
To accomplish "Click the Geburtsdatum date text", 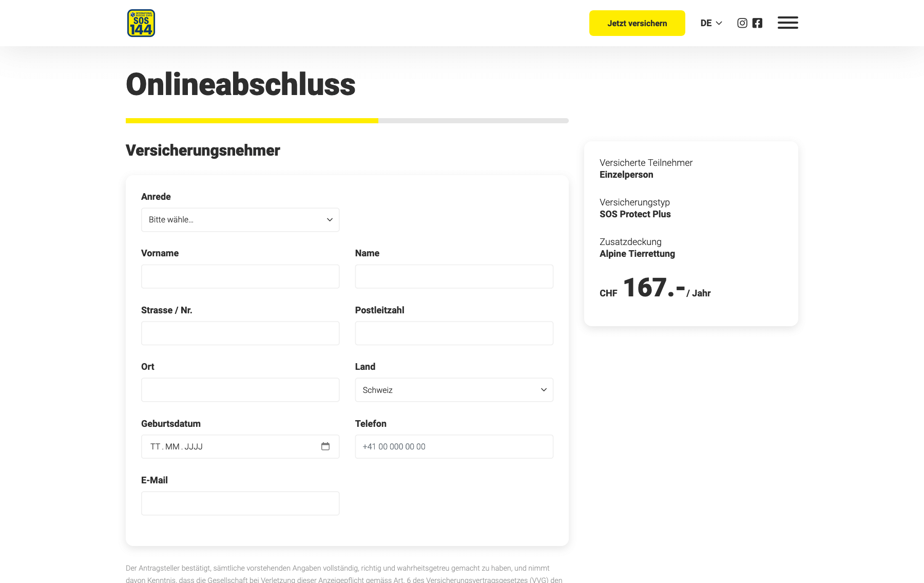I will click(x=177, y=447).
